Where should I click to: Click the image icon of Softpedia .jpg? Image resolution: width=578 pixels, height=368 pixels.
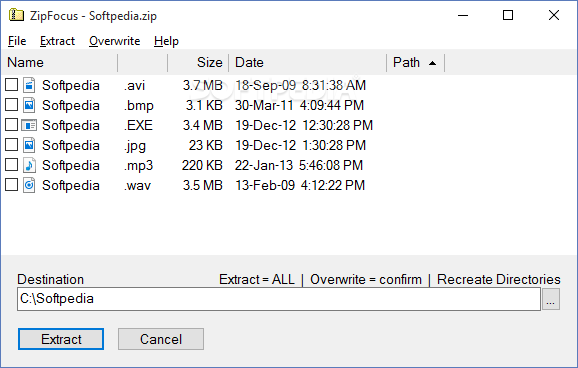[x=29, y=145]
